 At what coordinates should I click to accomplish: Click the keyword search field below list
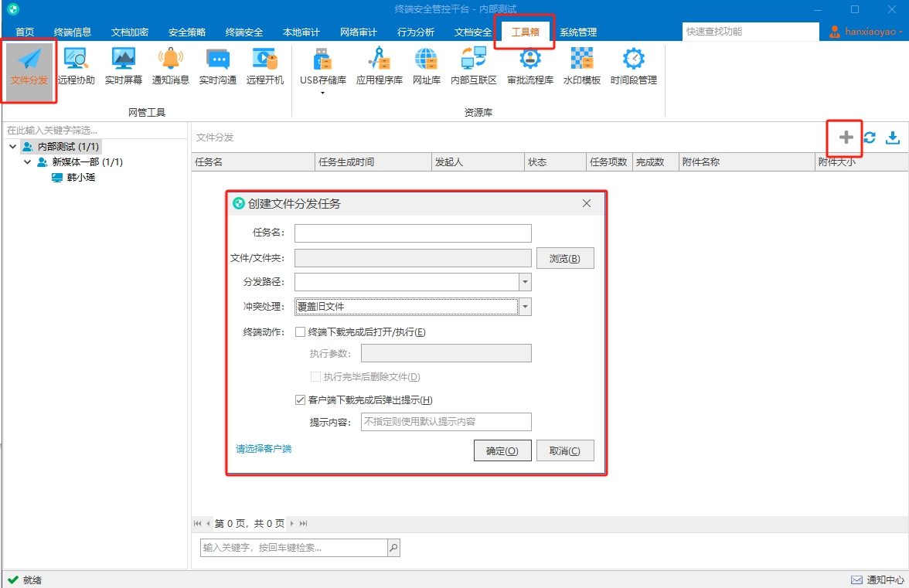(294, 548)
